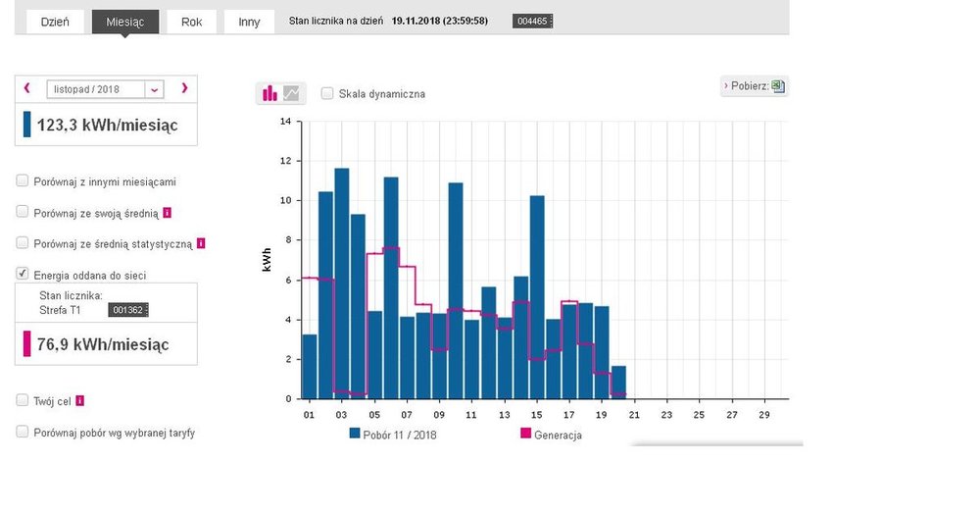The image size is (980, 514).
Task: Open info icon beside 'Porównaj ze swoją średnią'
Action: 168,212
